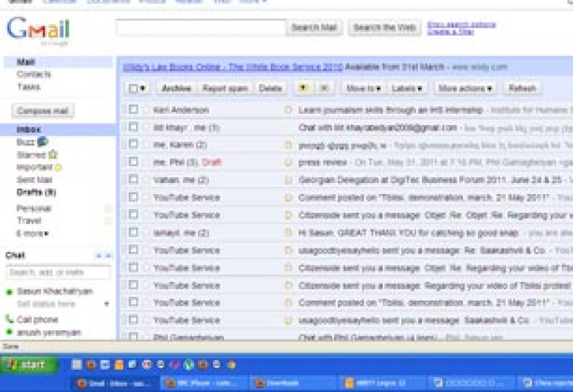Check box for Citizenside 'Objet: Re: Objet: Re:' email
Screen dimensions: 573x392
tap(133, 214)
